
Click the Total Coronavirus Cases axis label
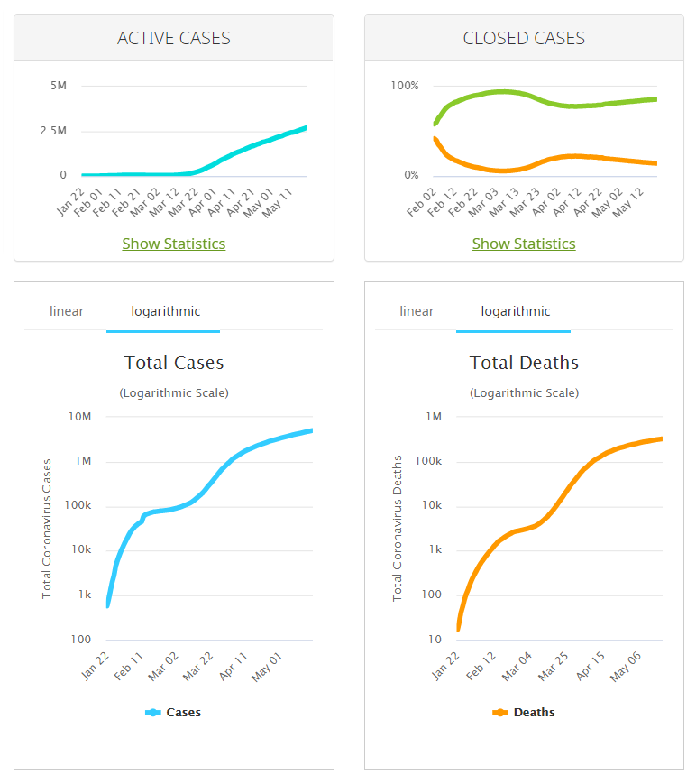[48, 528]
